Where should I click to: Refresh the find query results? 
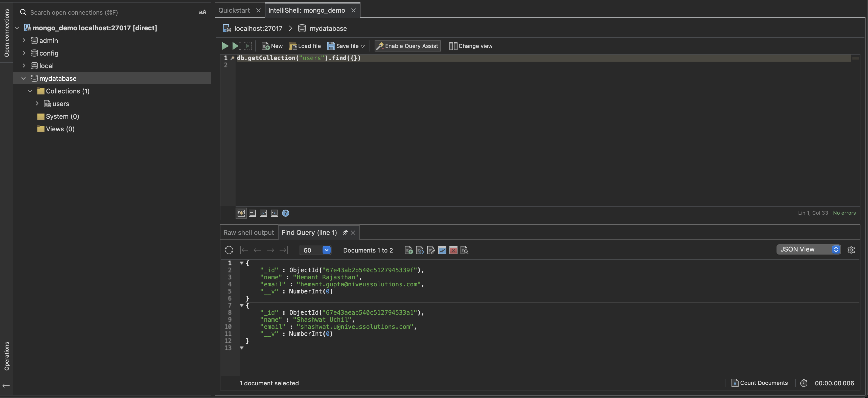tap(229, 250)
